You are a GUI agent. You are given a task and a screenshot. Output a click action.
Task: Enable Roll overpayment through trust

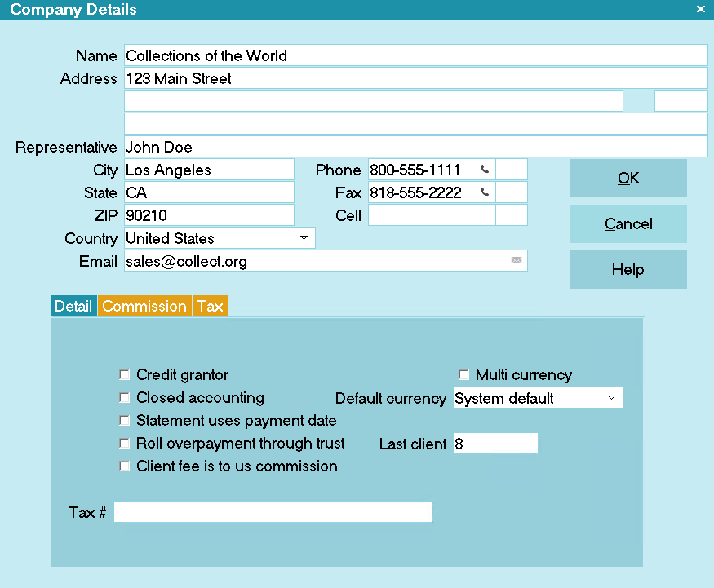click(124, 443)
